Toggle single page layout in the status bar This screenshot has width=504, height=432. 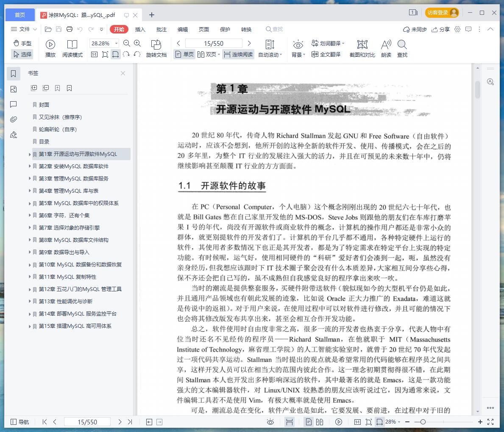309,422
